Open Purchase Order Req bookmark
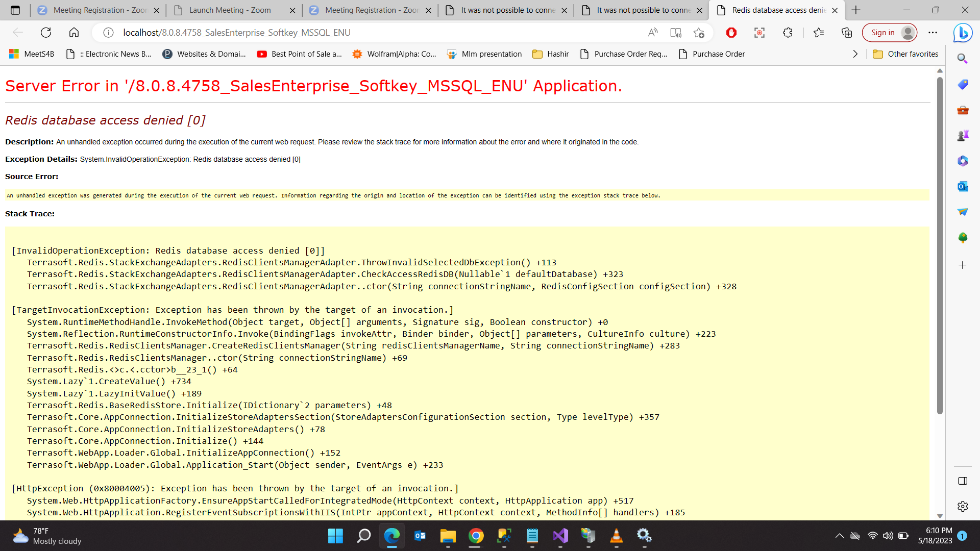The width and height of the screenshot is (980, 551). point(624,54)
